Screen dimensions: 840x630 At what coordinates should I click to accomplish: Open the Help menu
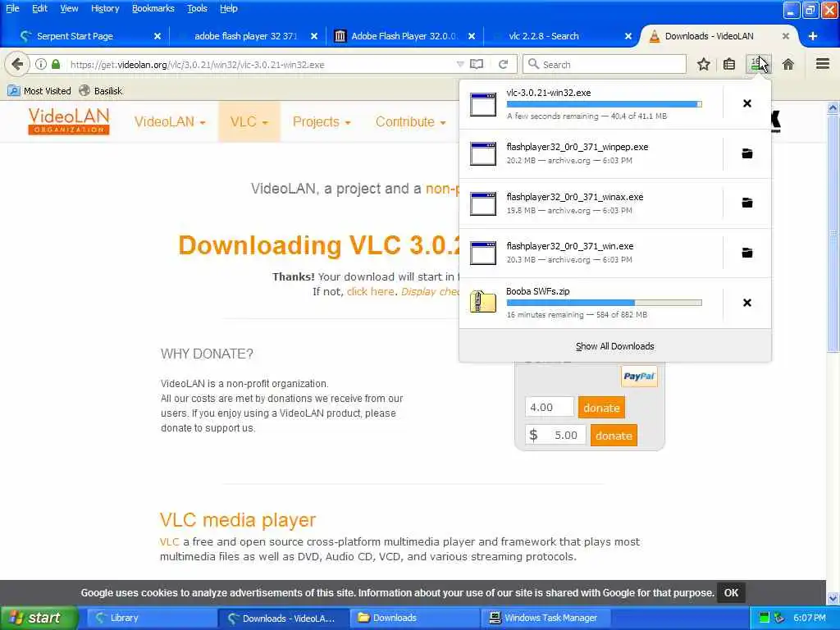pos(229,8)
